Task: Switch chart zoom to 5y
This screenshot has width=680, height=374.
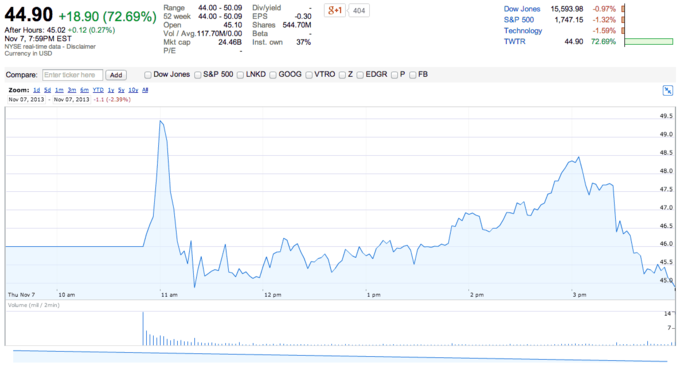Action: 121,90
